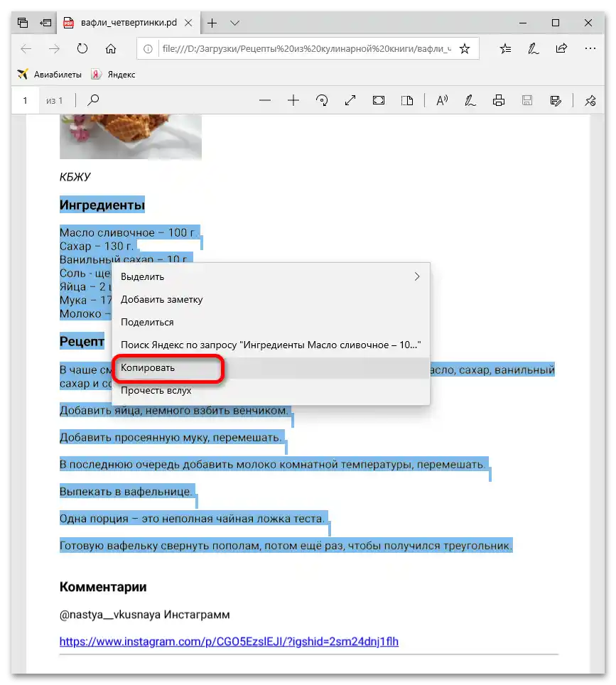The height and width of the screenshot is (685, 616).
Task: Open the Выделить submenu
Action: click(271, 276)
